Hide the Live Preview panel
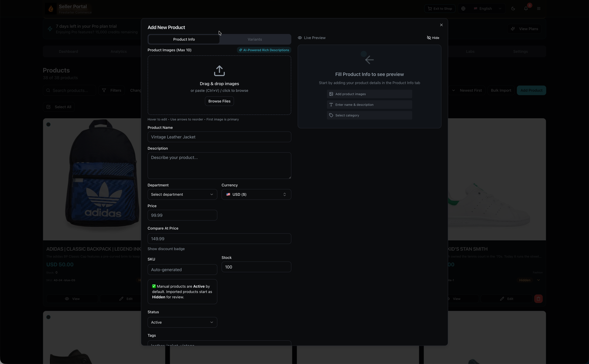This screenshot has height=364, width=589. (433, 38)
